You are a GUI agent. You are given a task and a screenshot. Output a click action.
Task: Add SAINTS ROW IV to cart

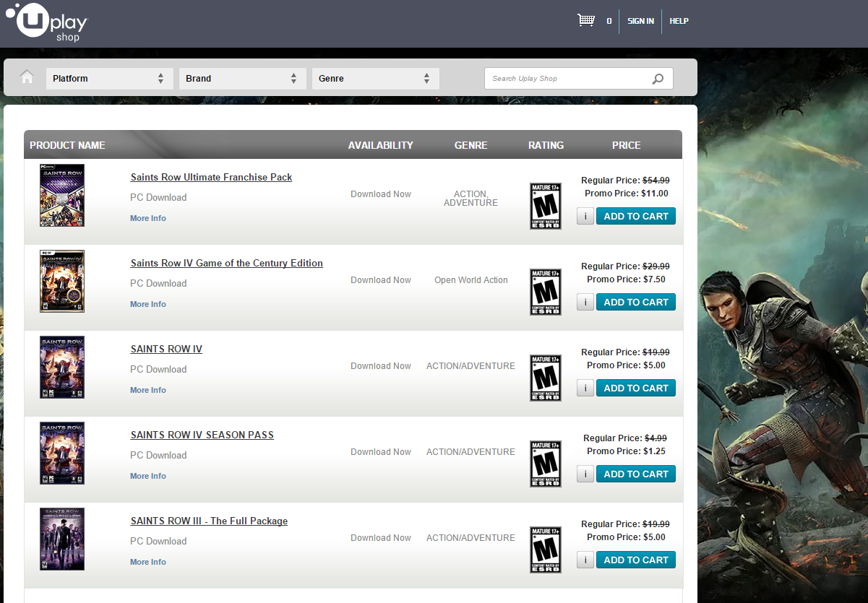tap(636, 388)
